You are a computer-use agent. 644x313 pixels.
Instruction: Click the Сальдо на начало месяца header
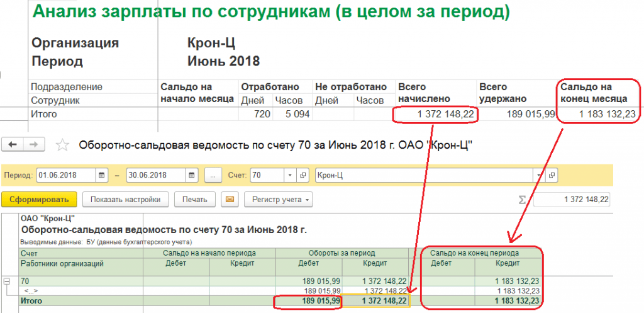click(x=197, y=93)
